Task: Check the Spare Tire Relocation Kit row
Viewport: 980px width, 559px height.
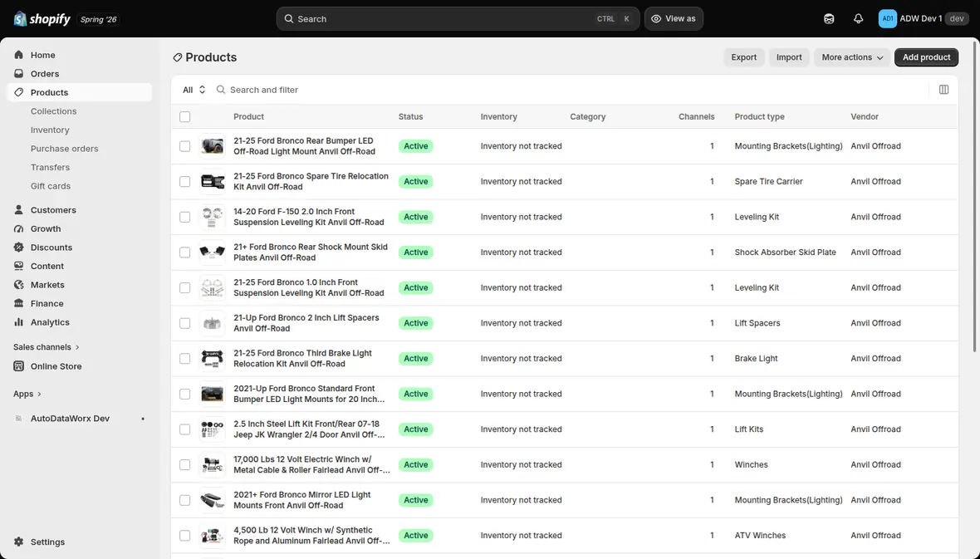Action: point(185,181)
